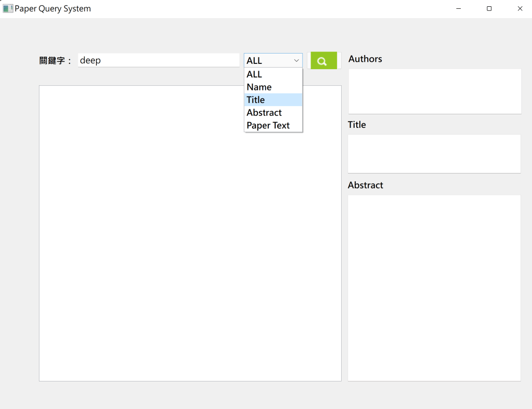Click inside the large Abstract text box
Image resolution: width=532 pixels, height=409 pixels.
pyautogui.click(x=434, y=287)
